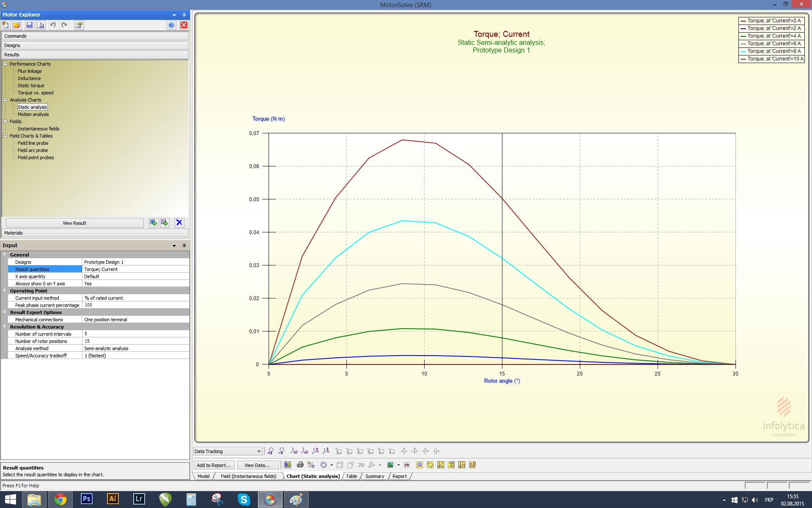The image size is (812, 508).
Task: Collapse the Operating Point section
Action: coord(5,291)
